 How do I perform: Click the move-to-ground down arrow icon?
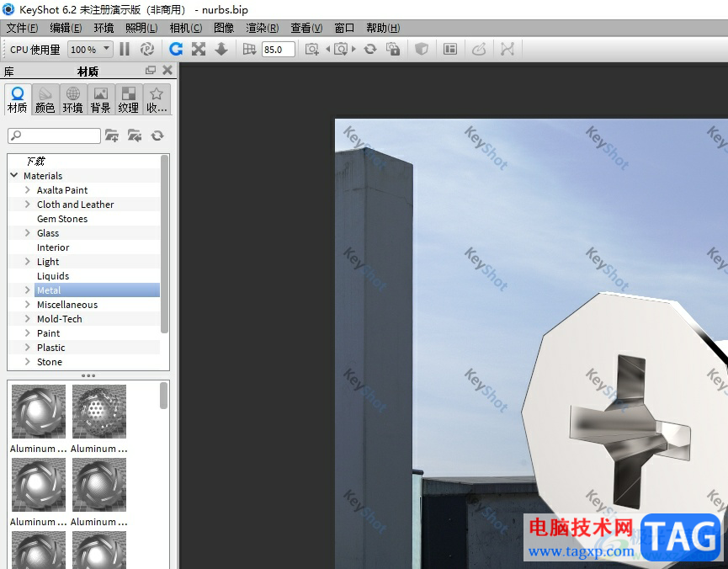coord(221,49)
